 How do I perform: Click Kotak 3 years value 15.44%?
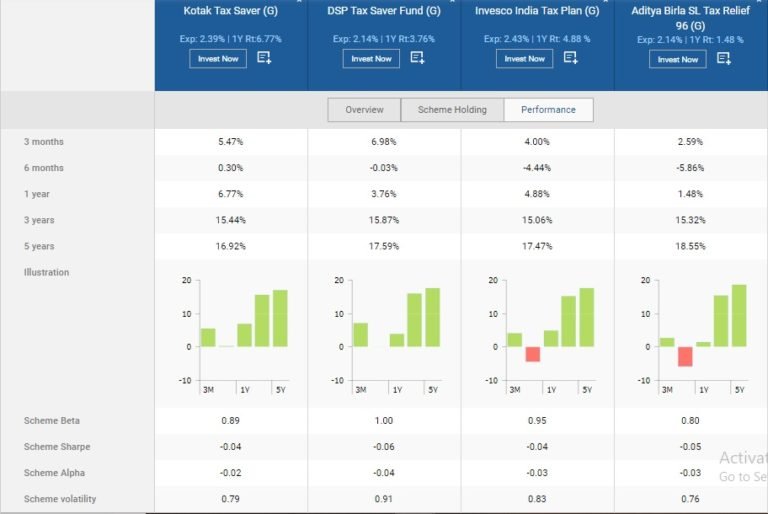coord(231,220)
